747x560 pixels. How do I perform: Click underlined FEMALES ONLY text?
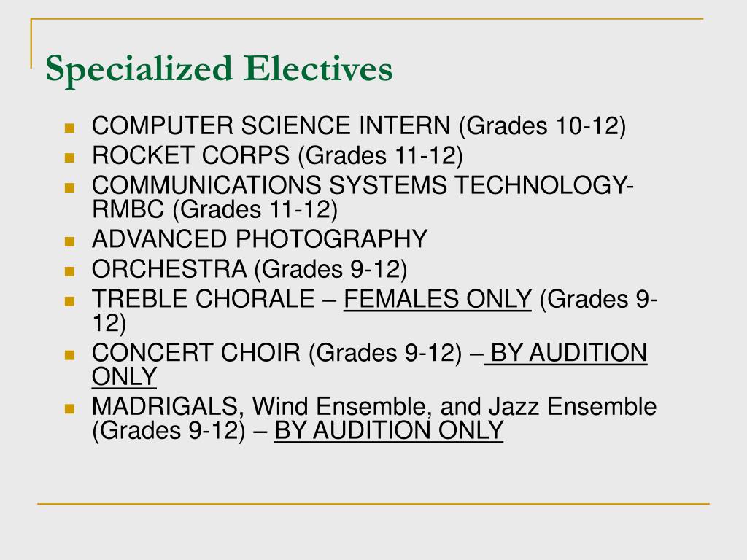pos(438,300)
